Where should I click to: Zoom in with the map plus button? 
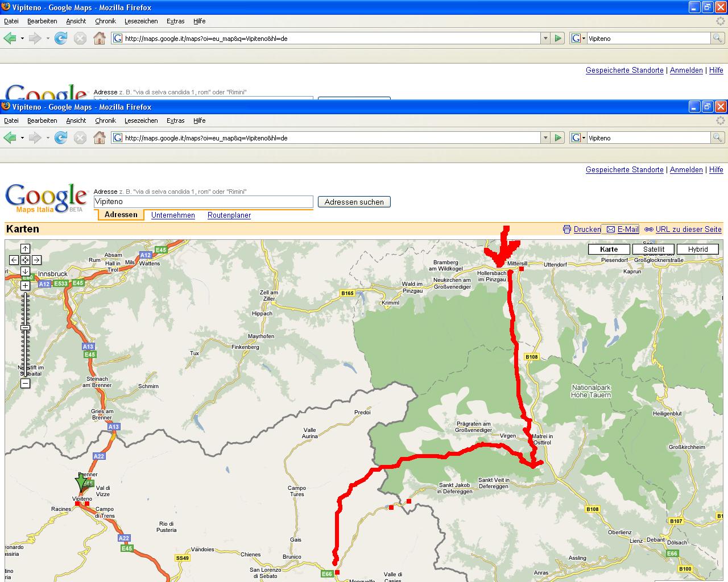pyautogui.click(x=25, y=285)
